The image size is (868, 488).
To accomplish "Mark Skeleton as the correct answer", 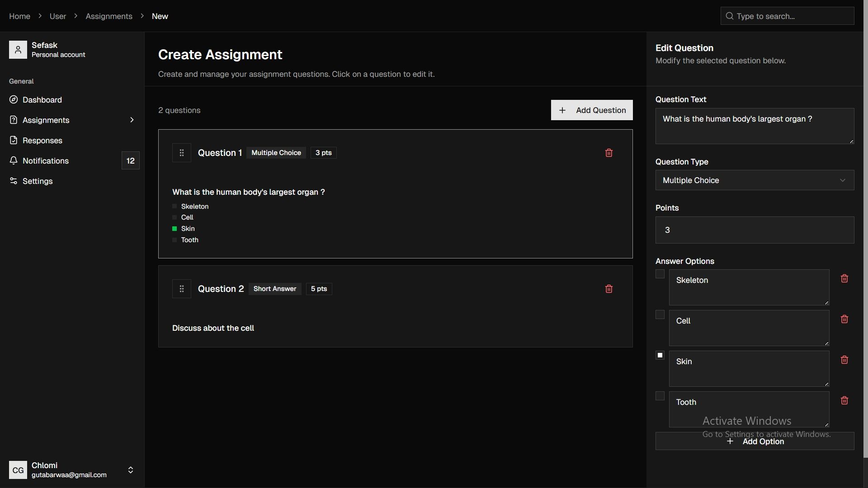I will [660, 274].
